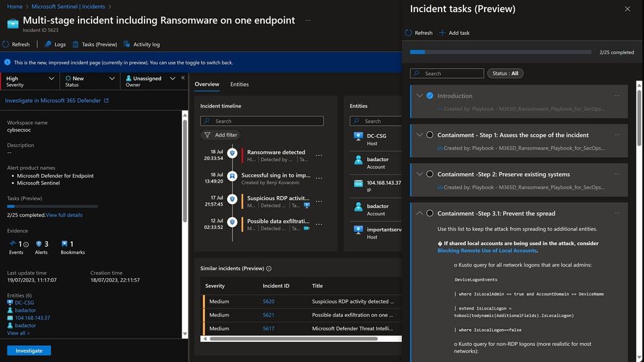Click the importantserver host entity icon

[358, 230]
